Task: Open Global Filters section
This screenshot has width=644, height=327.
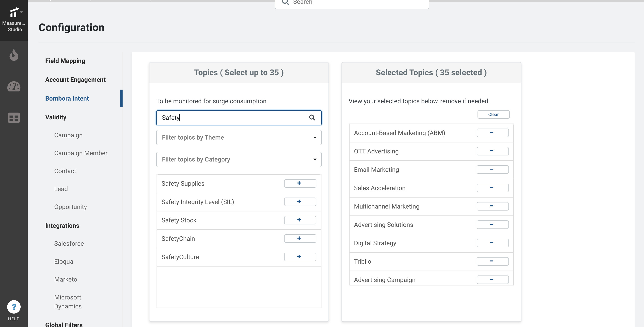Action: 64,324
